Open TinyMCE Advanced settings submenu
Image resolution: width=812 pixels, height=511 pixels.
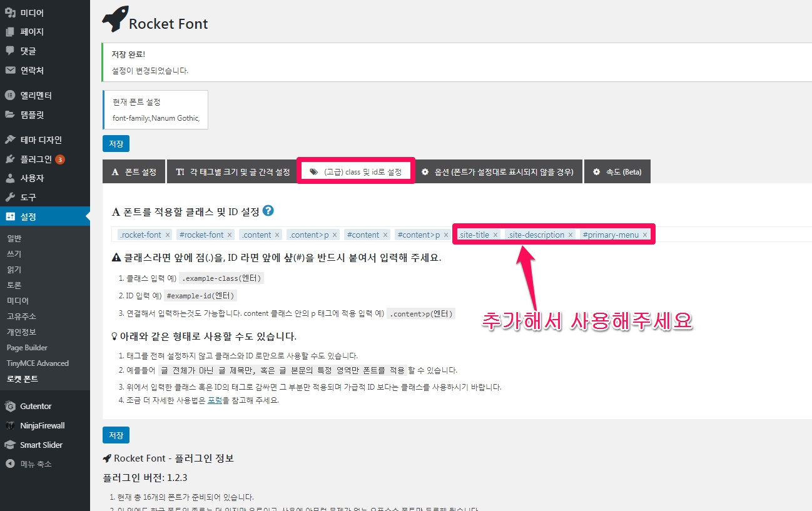[38, 363]
